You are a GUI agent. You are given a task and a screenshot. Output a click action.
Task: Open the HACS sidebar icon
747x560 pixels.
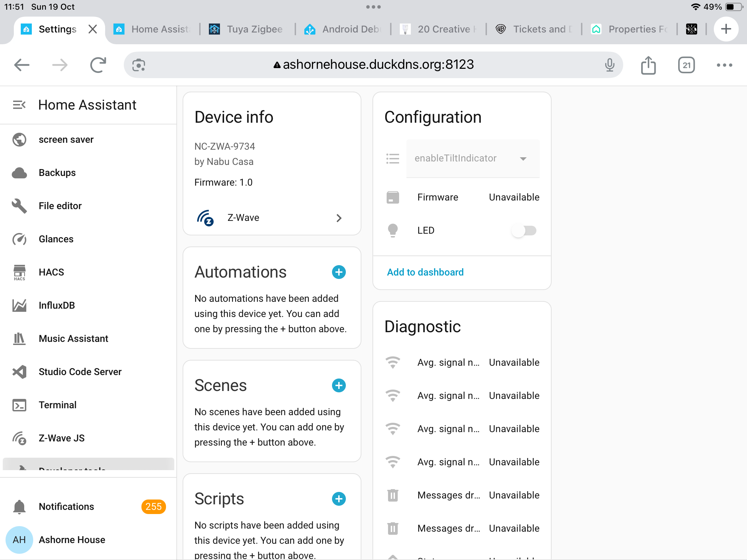[19, 272]
